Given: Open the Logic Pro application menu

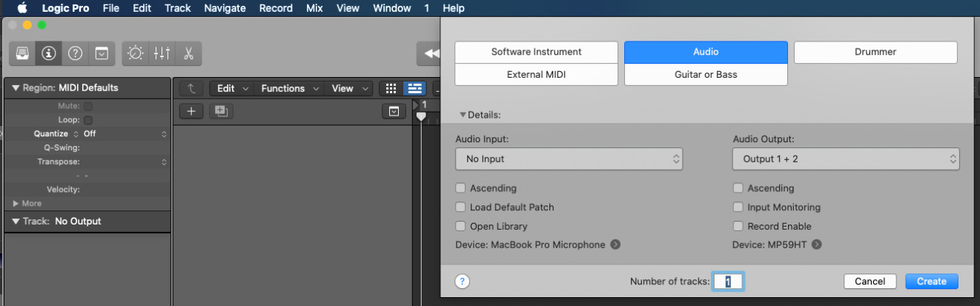Looking at the screenshot, I should click(66, 8).
